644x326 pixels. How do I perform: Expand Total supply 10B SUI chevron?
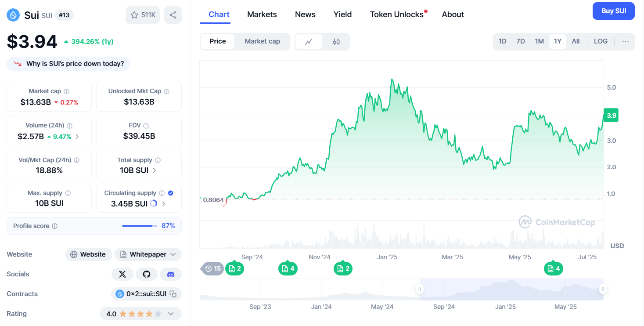pos(154,170)
